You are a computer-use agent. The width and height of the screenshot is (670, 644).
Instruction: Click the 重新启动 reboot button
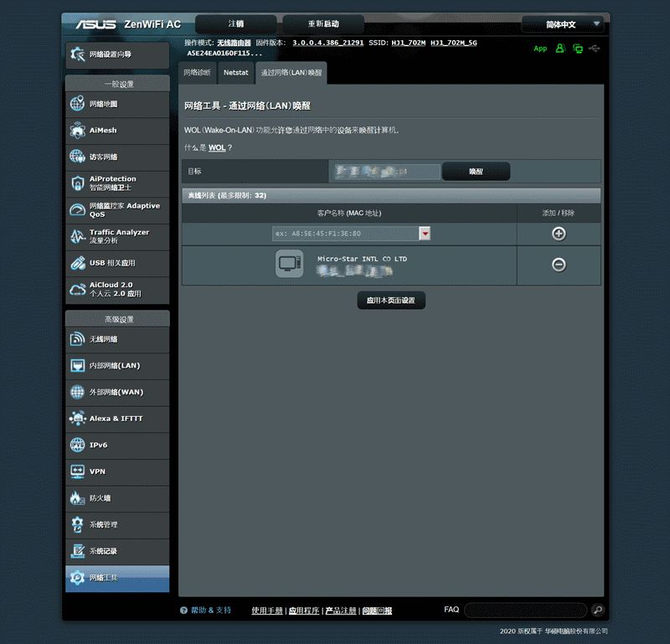[x=323, y=24]
